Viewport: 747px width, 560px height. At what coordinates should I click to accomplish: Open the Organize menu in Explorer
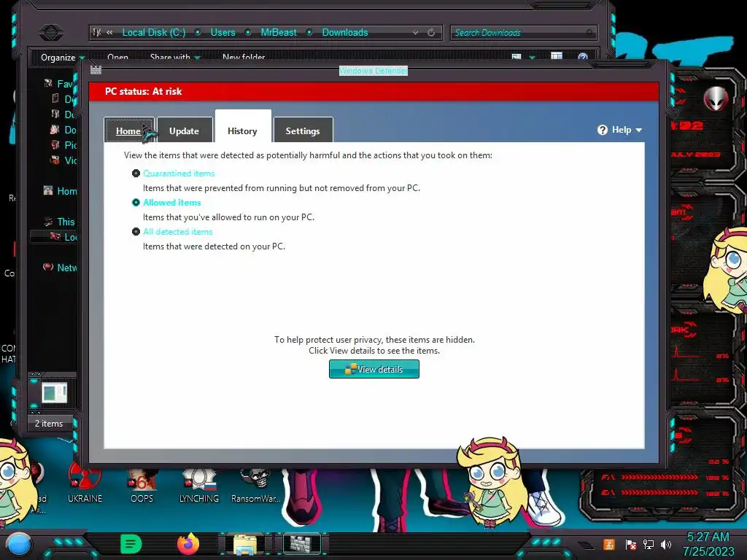(63, 57)
